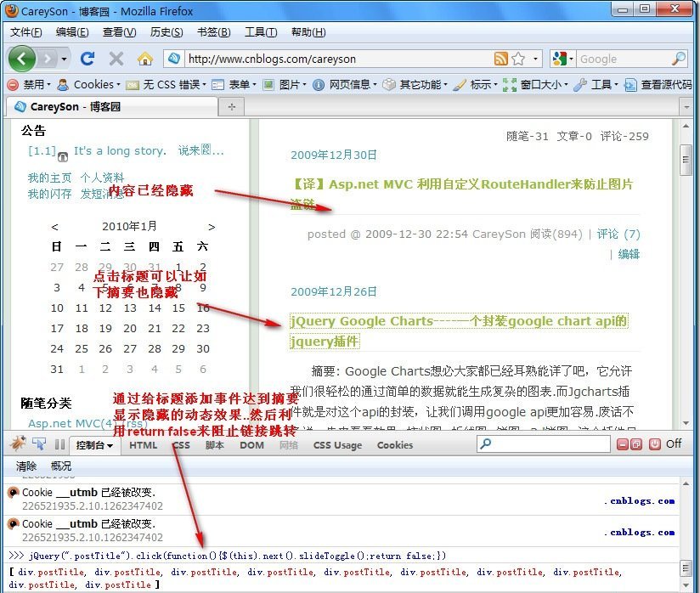This screenshot has width=700, height=593.
Task: Click the search magnifier icon
Action: (679, 59)
